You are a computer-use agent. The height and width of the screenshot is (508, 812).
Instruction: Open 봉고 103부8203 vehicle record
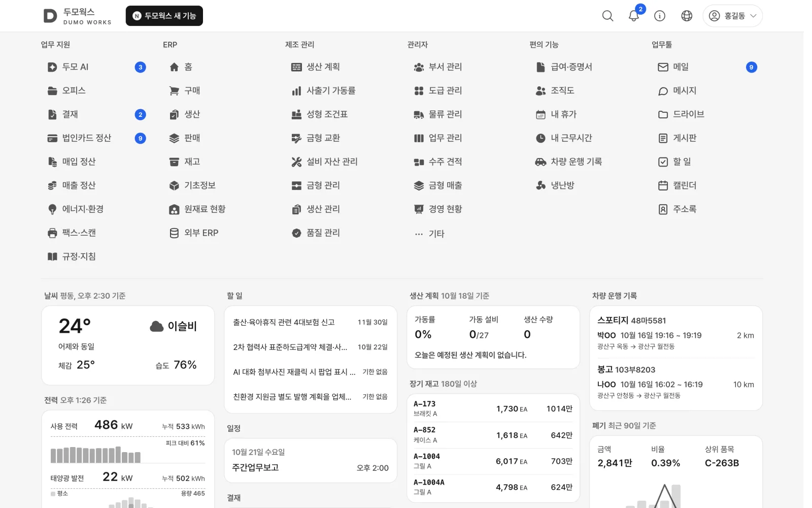(675, 382)
